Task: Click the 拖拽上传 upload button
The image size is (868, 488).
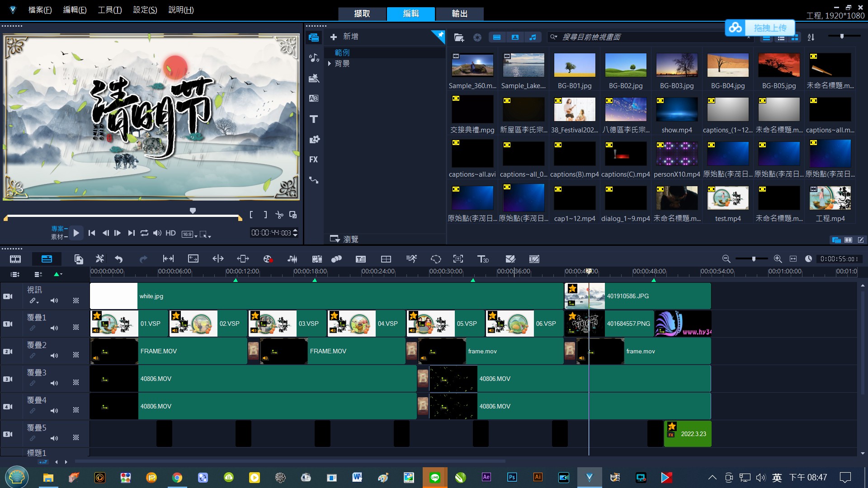Action: 760,28
